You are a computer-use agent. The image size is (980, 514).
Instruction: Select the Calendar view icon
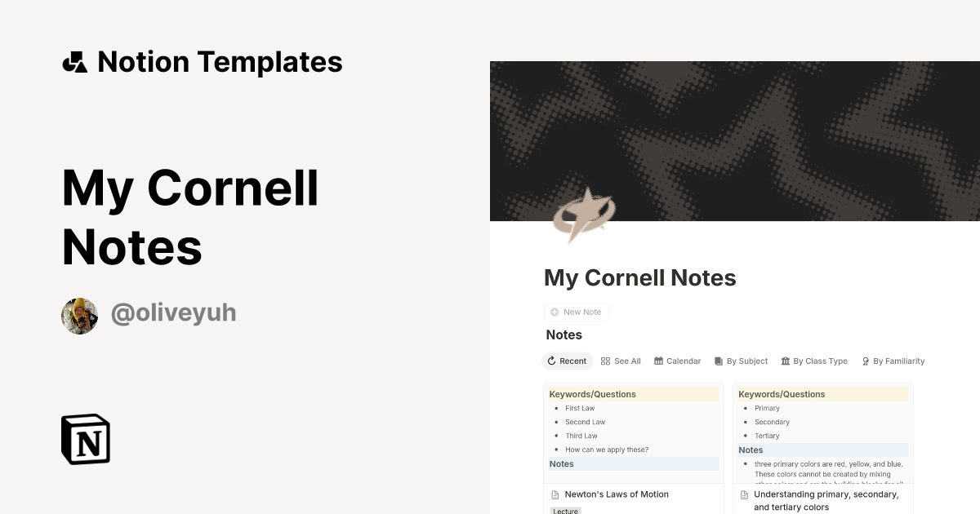click(x=658, y=361)
